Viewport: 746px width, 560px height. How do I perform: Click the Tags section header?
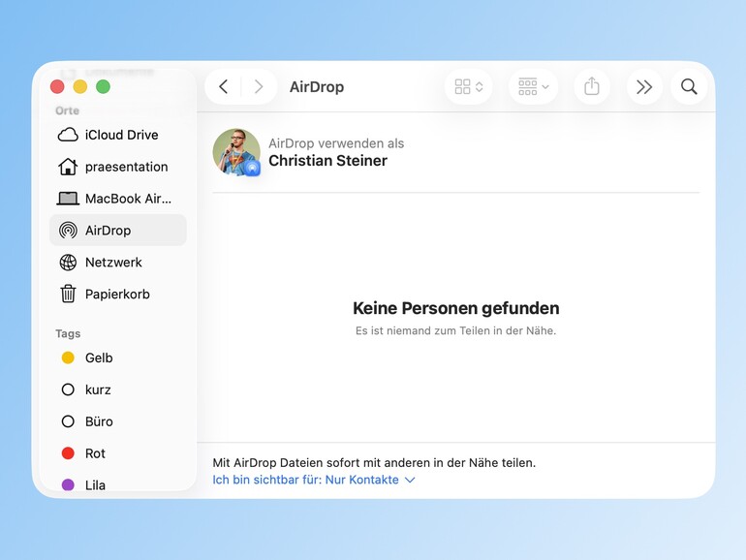coord(68,333)
